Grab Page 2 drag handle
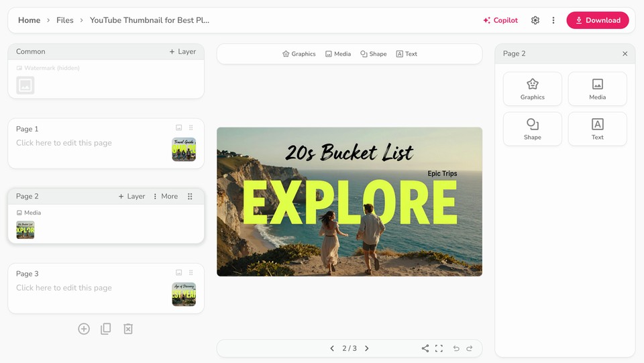Screen dimensions: 644x363 (190, 197)
